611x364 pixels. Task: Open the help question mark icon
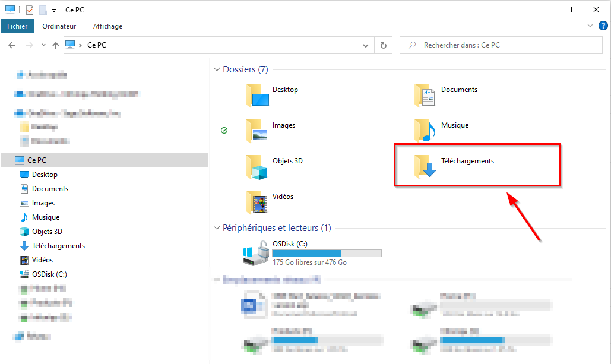[603, 26]
